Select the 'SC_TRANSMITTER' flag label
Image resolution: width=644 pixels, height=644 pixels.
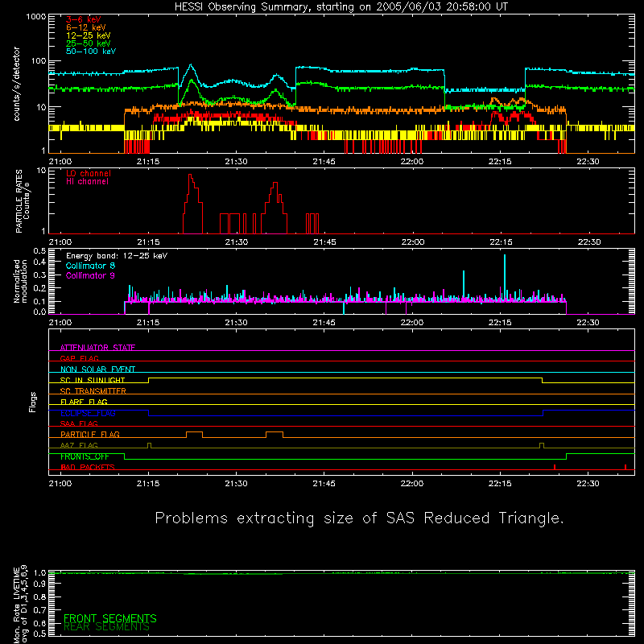coord(93,391)
